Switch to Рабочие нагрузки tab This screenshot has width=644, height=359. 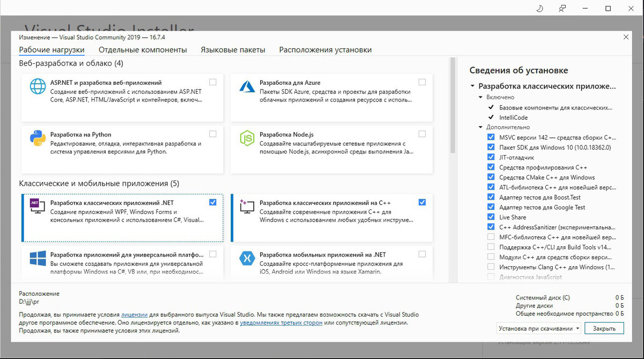52,50
